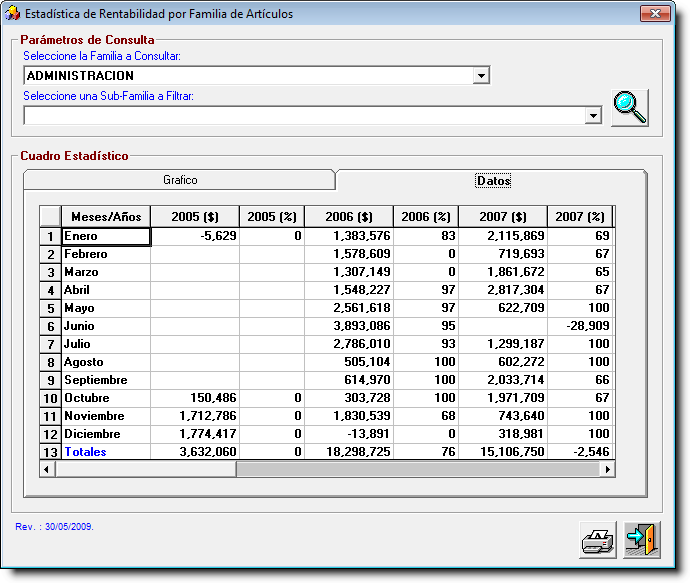Click the table's top-left corner select-all cell

tap(50, 217)
